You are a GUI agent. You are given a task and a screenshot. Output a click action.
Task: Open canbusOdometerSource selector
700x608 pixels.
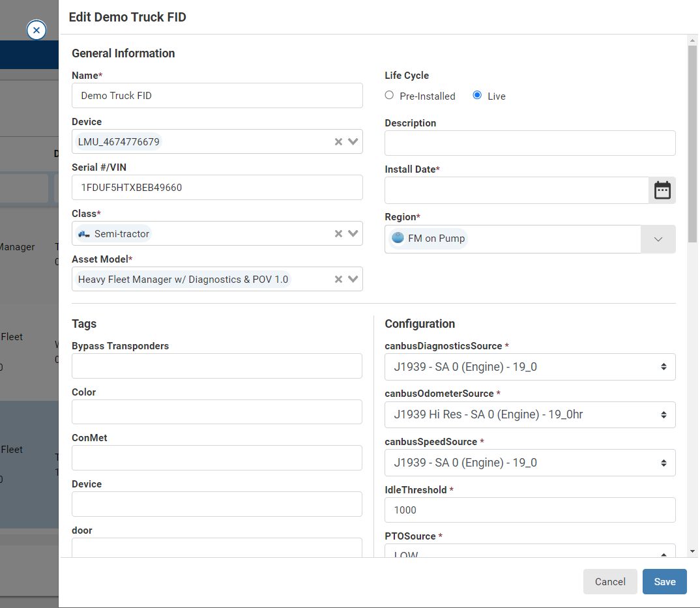(x=530, y=414)
